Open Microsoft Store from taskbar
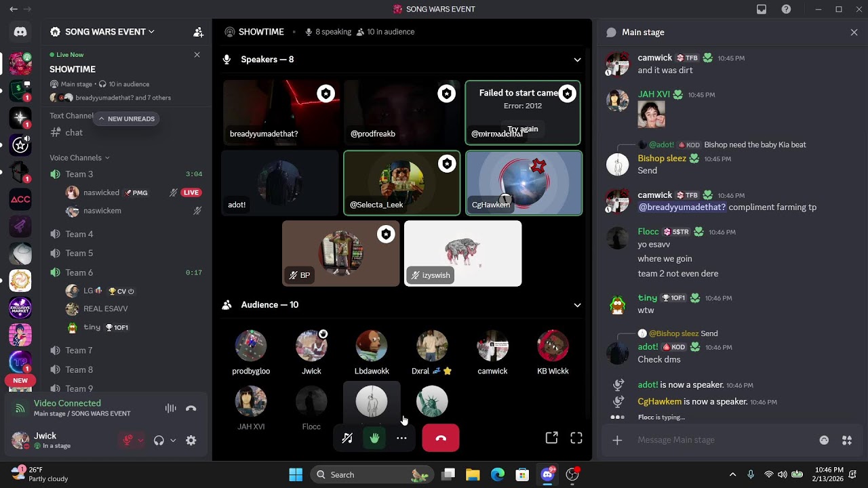Viewport: 868px width, 488px height. (x=522, y=475)
